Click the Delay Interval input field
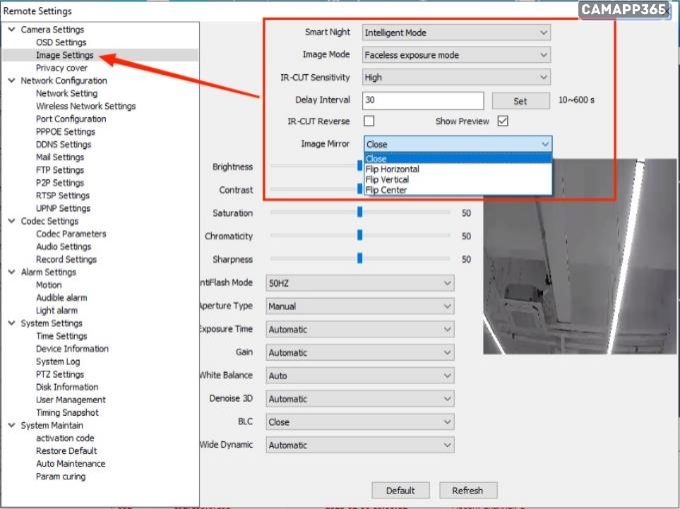 pos(423,101)
